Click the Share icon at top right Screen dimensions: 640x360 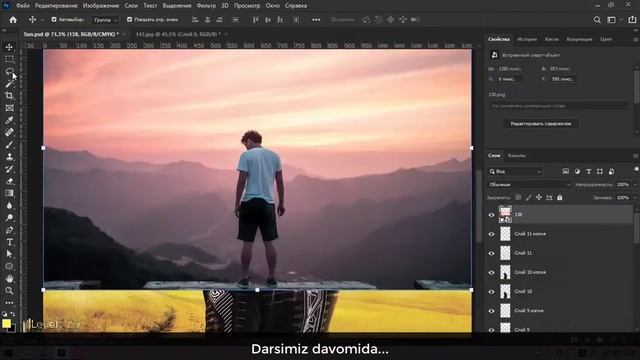click(632, 20)
